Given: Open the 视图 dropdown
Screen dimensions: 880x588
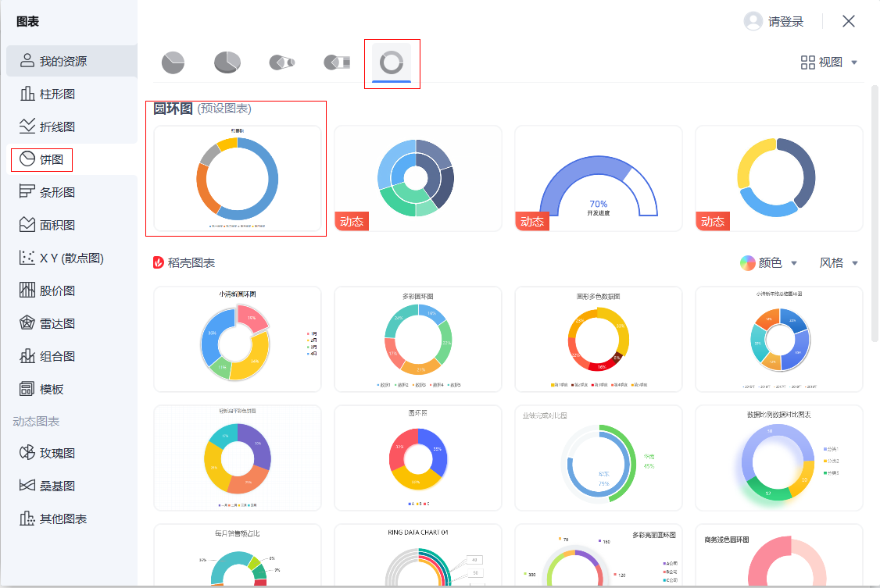Looking at the screenshot, I should pos(829,62).
